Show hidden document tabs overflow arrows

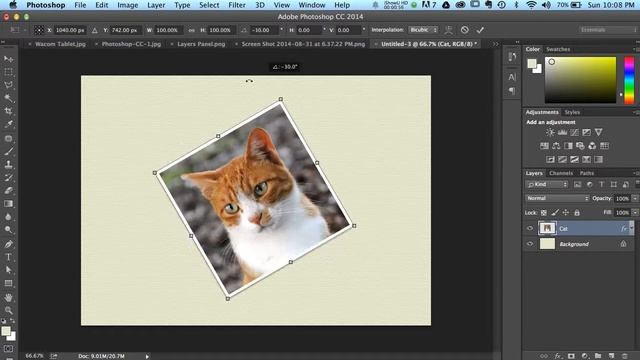click(x=496, y=44)
